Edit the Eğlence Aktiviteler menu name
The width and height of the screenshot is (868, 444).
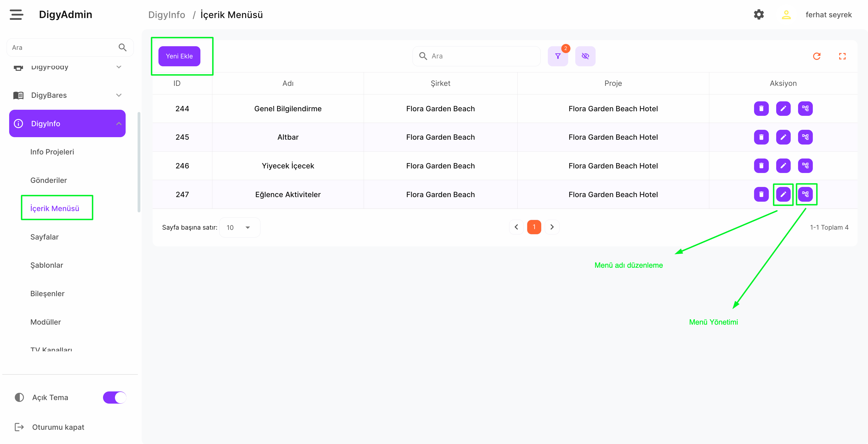pos(783,194)
